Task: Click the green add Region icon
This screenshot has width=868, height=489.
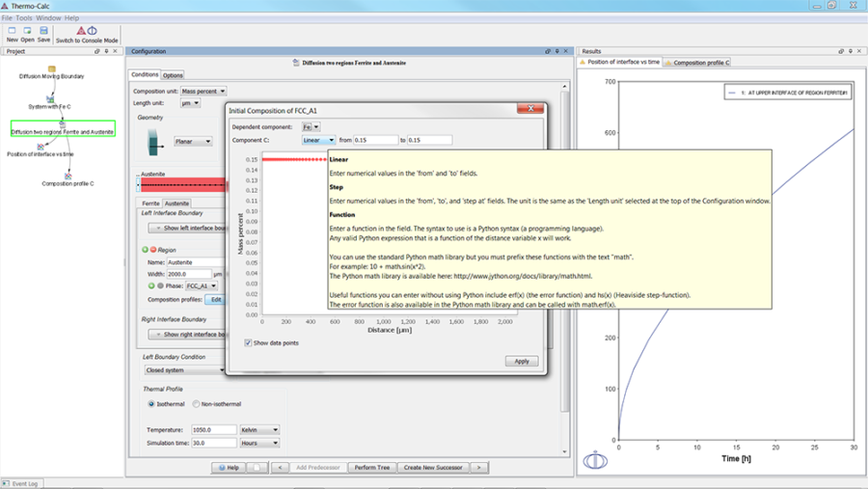Action: [145, 250]
